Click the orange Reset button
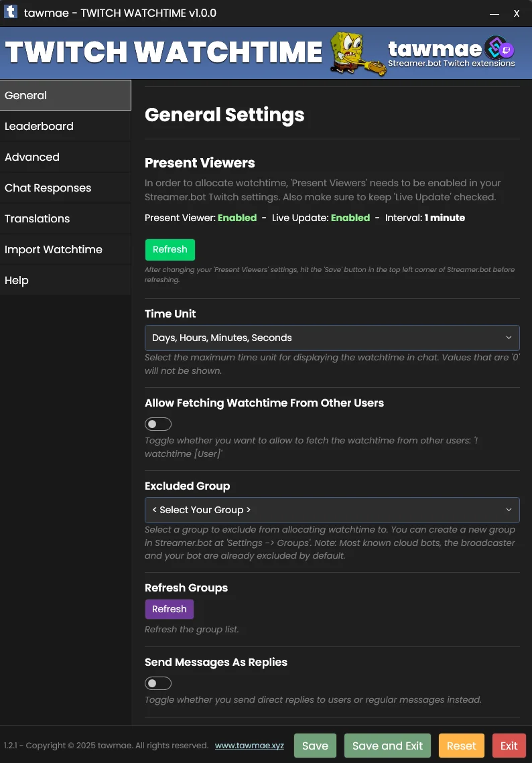532x763 pixels. tap(462, 746)
